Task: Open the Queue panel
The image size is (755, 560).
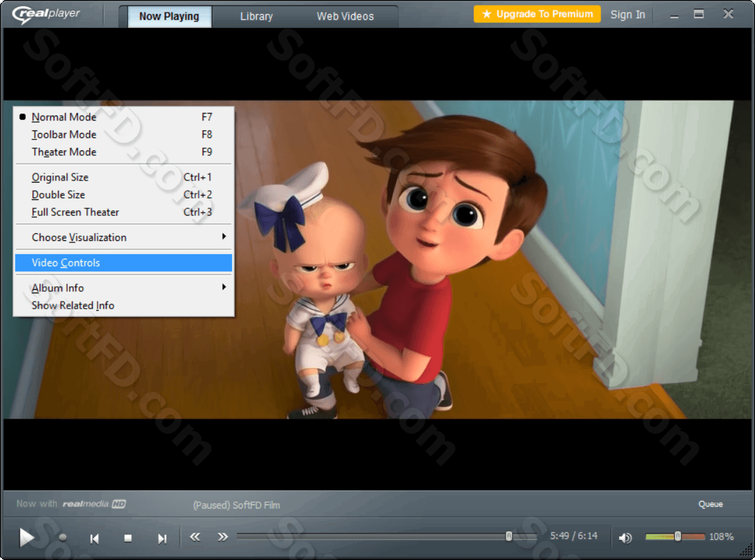Action: click(x=710, y=504)
